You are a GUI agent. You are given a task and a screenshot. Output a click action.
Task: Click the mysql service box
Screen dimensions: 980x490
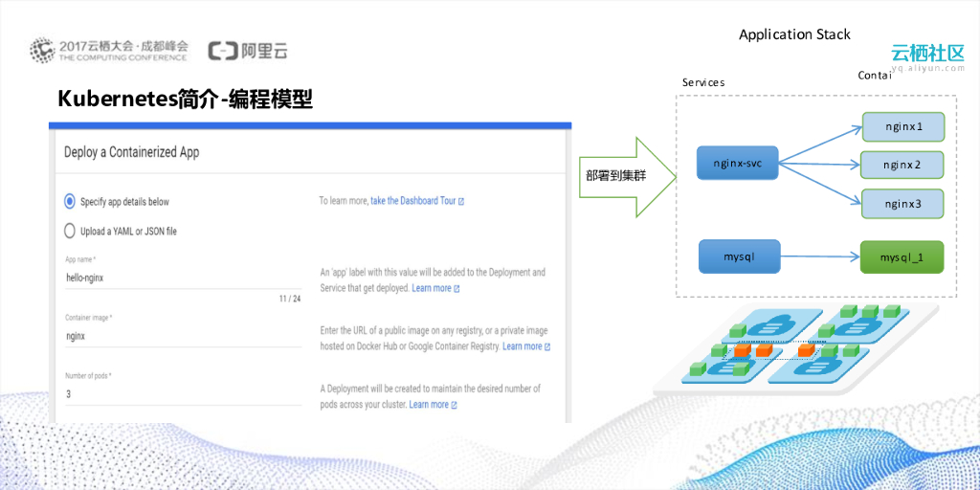tap(740, 256)
